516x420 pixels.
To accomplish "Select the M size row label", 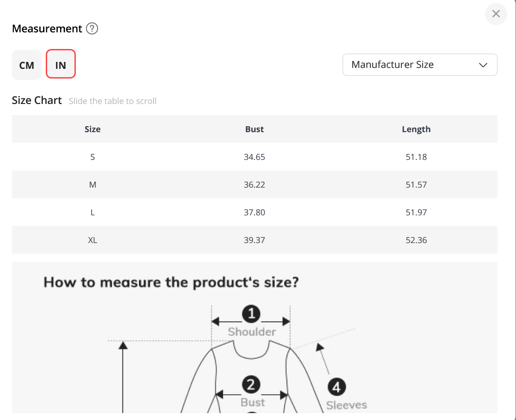I will 92,185.
